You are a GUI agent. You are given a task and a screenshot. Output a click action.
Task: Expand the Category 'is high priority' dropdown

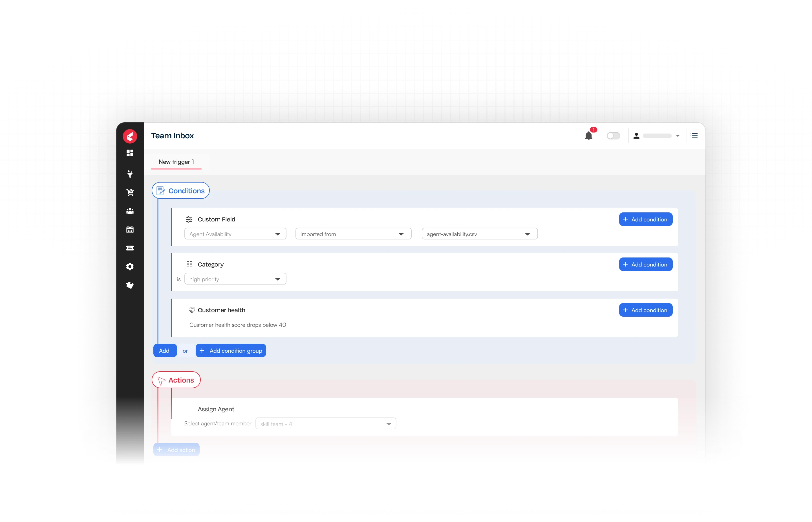coord(278,278)
